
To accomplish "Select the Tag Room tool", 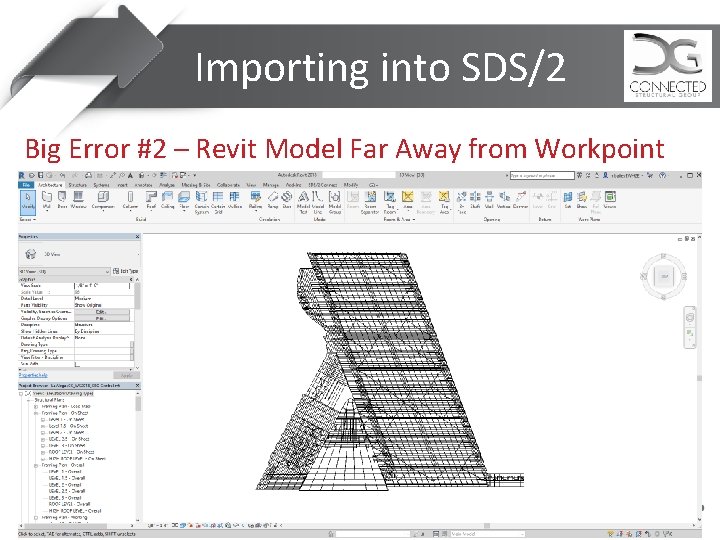I will [x=389, y=202].
